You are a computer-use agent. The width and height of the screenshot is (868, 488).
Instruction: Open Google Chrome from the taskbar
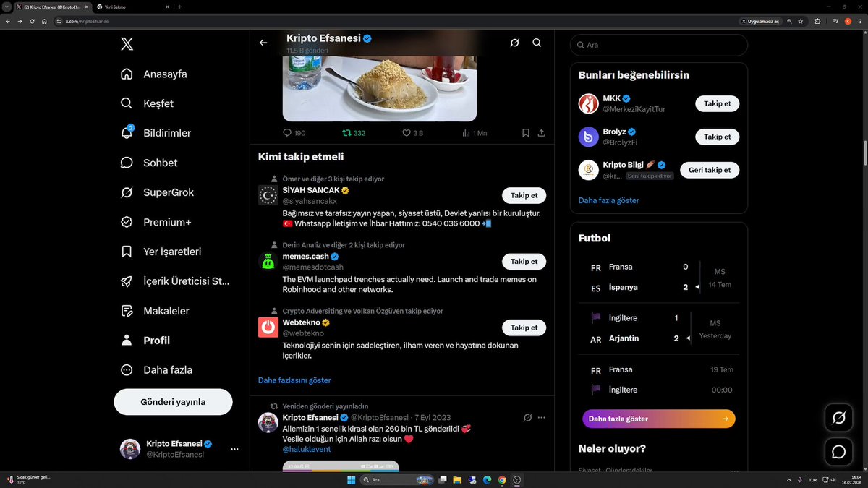(502, 479)
